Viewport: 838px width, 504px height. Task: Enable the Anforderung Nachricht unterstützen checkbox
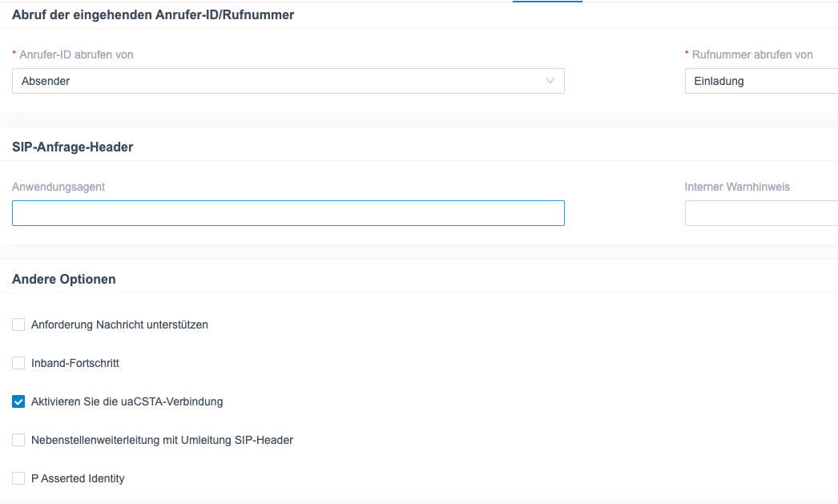pyautogui.click(x=18, y=325)
